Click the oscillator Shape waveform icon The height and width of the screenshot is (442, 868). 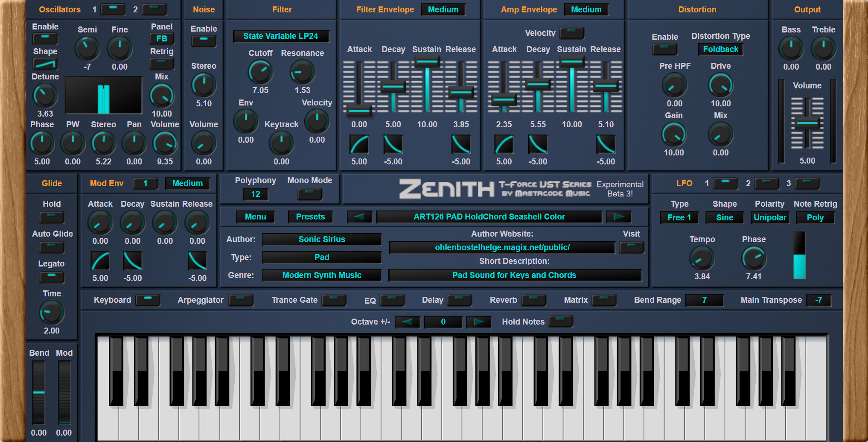coord(45,64)
